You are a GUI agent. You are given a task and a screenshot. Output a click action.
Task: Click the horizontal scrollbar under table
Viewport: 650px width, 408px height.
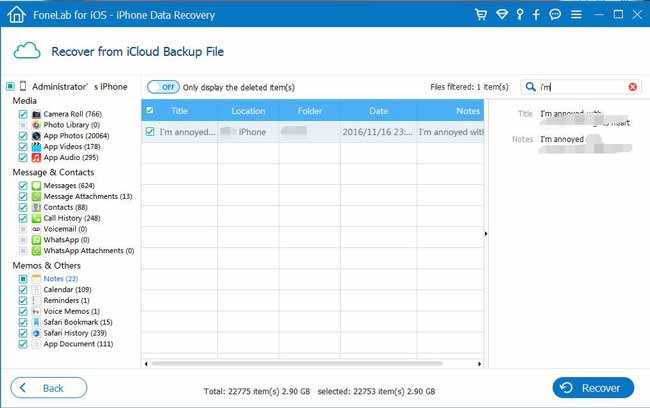297,364
